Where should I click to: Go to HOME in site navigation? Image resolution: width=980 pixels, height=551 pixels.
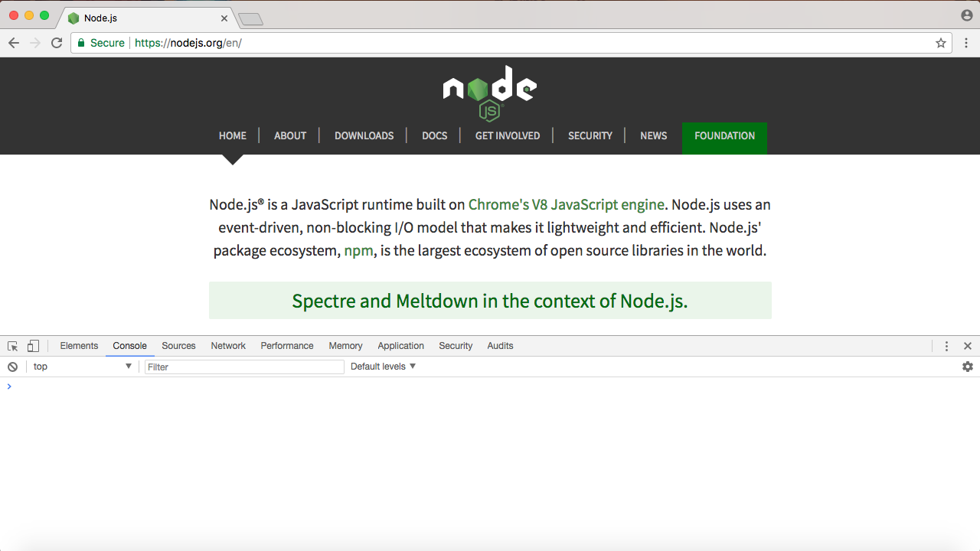(233, 135)
